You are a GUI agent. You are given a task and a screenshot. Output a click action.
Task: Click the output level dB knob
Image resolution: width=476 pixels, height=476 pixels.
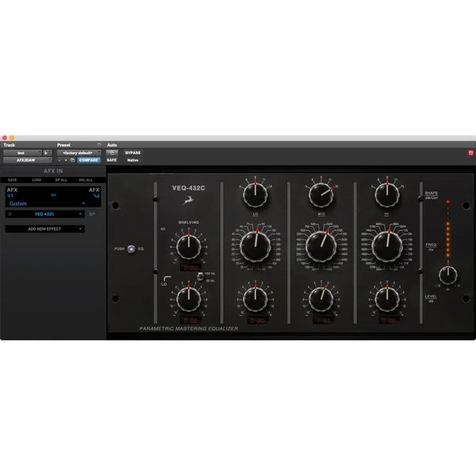point(447,275)
